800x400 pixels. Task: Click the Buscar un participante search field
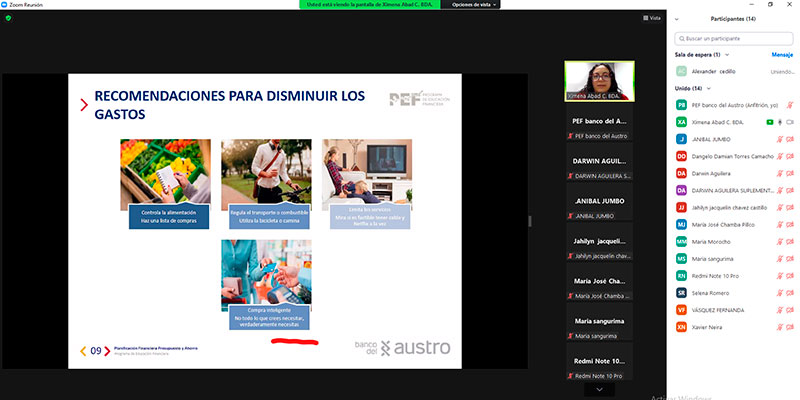point(734,38)
